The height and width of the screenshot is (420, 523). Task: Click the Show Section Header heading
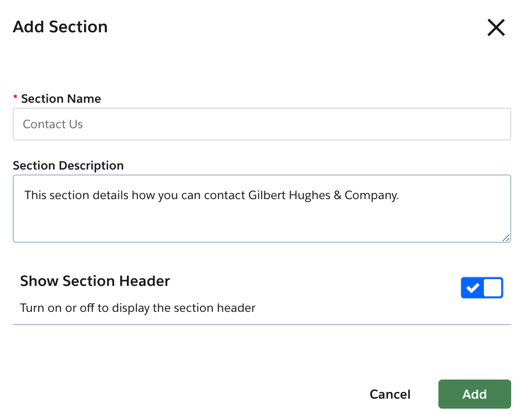point(95,281)
